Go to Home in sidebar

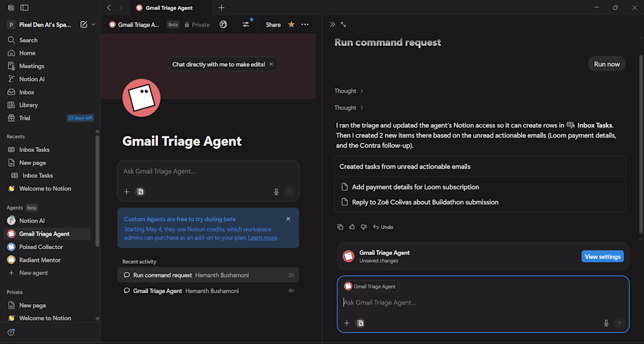point(50,53)
